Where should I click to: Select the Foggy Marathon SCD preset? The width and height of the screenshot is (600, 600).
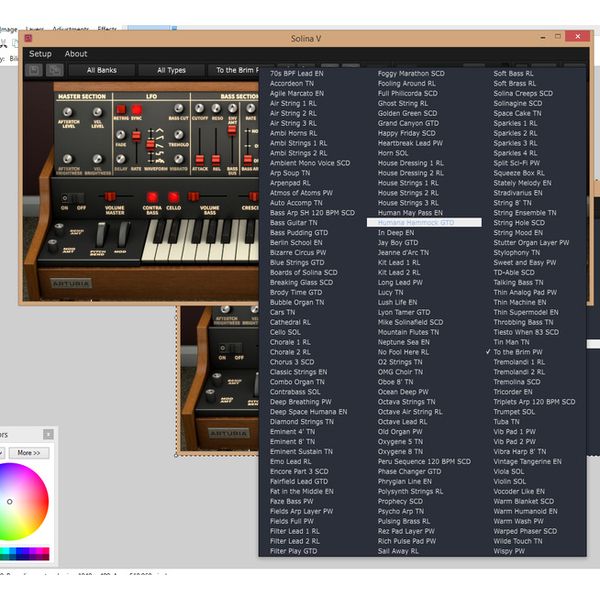pos(411,73)
